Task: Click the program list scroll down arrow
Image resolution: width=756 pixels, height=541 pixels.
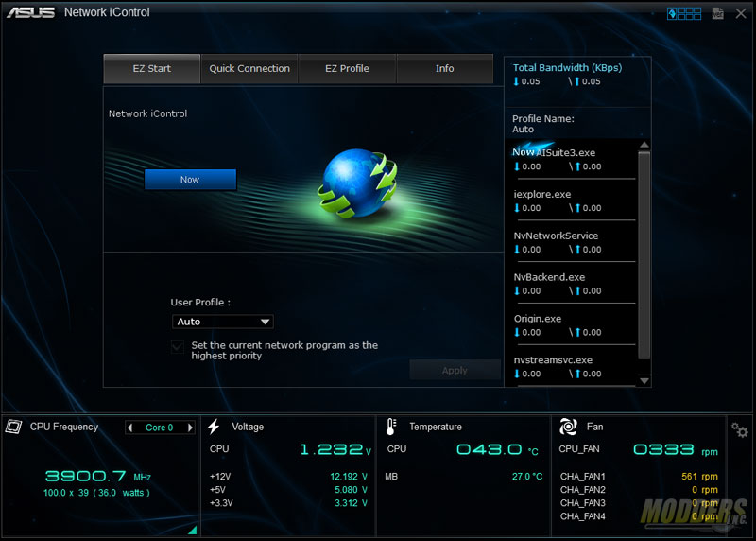Action: click(x=644, y=381)
